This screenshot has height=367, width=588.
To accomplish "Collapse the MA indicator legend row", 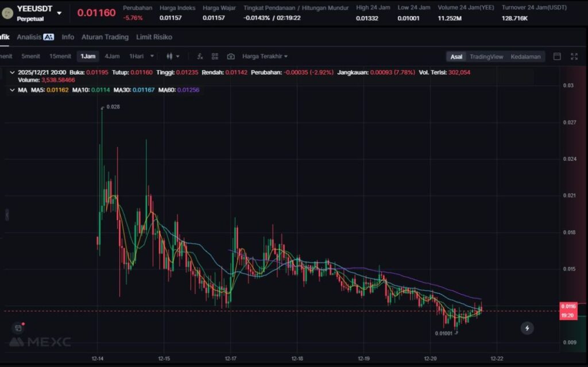I will [13, 90].
